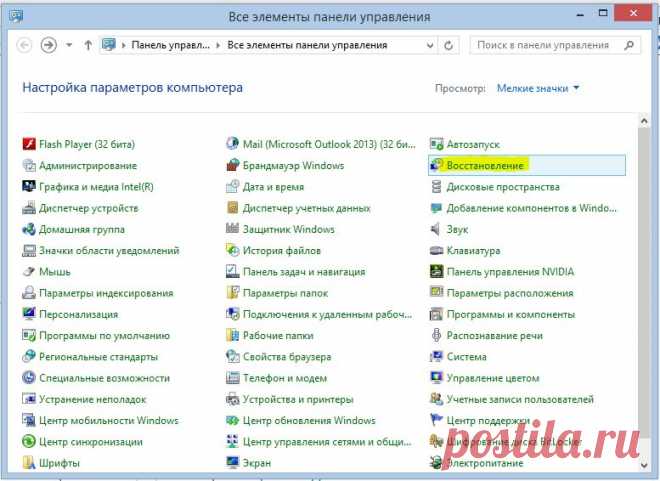This screenshot has width=660, height=481.
Task: Open the Программы по умолчанию link
Action: click(x=104, y=335)
